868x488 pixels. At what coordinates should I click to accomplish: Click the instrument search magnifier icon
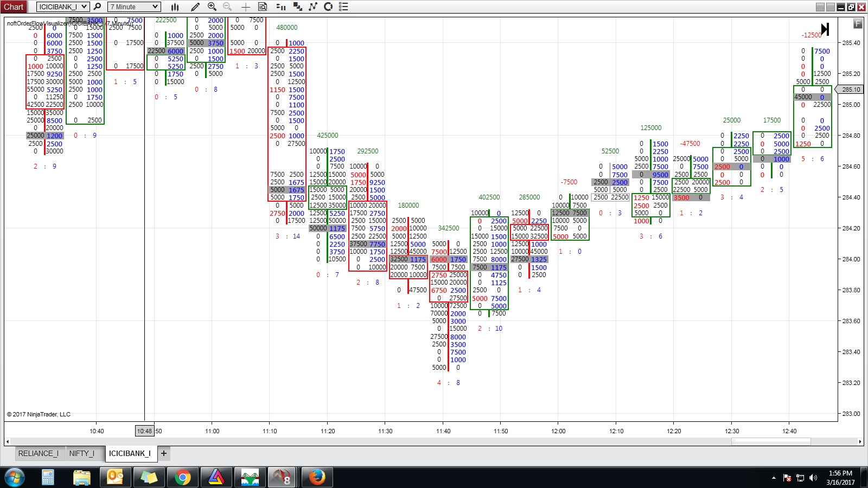[98, 7]
